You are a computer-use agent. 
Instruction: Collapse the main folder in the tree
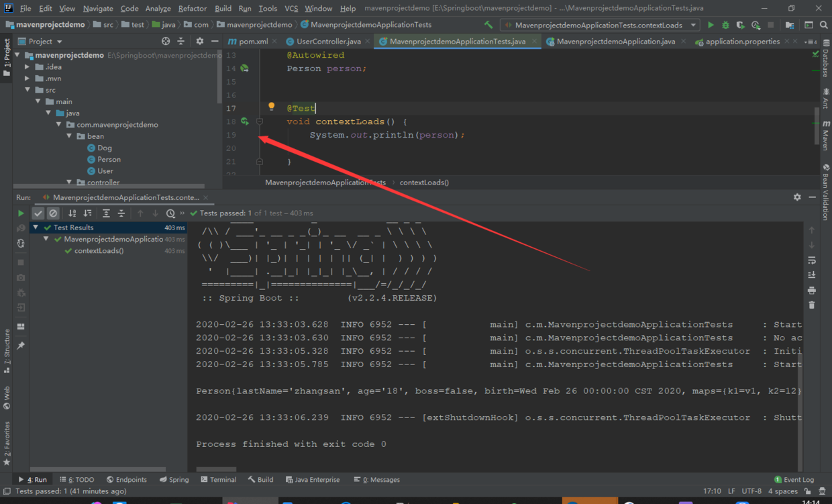38,101
